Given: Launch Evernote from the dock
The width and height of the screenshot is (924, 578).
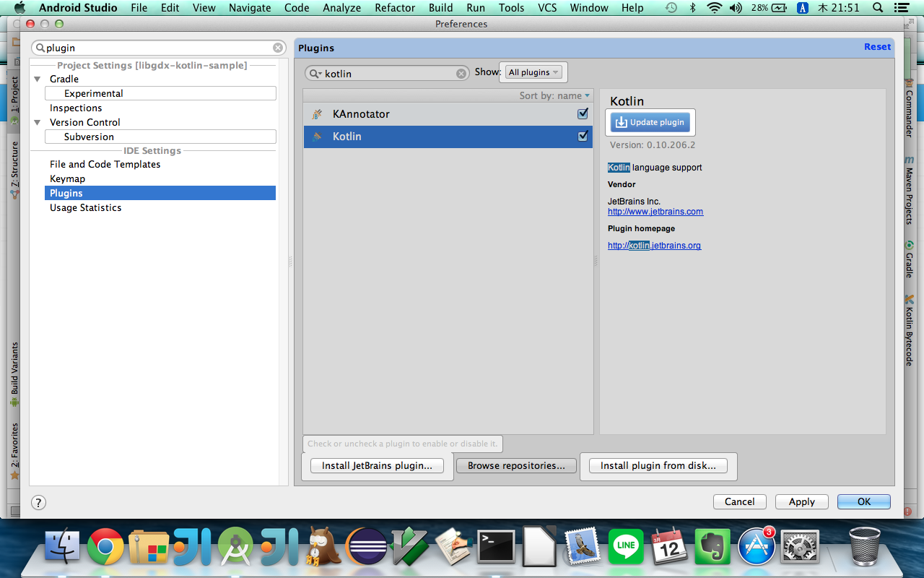Looking at the screenshot, I should tap(712, 546).
